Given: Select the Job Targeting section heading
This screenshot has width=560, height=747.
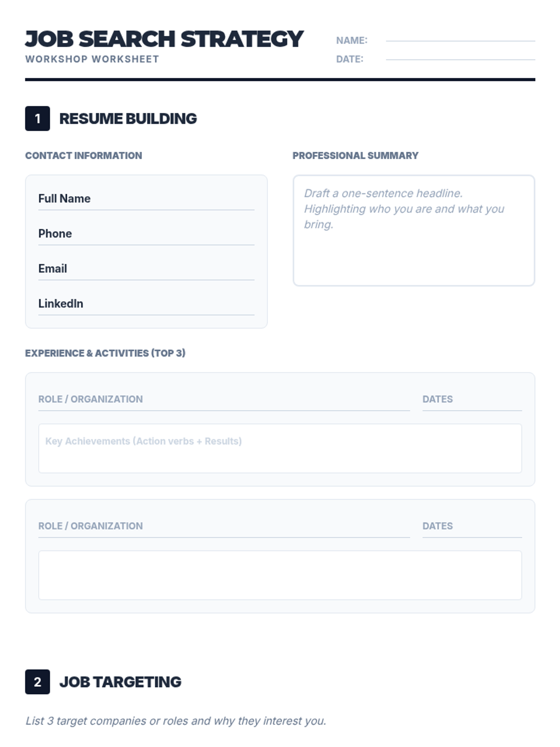Looking at the screenshot, I should coord(120,682).
